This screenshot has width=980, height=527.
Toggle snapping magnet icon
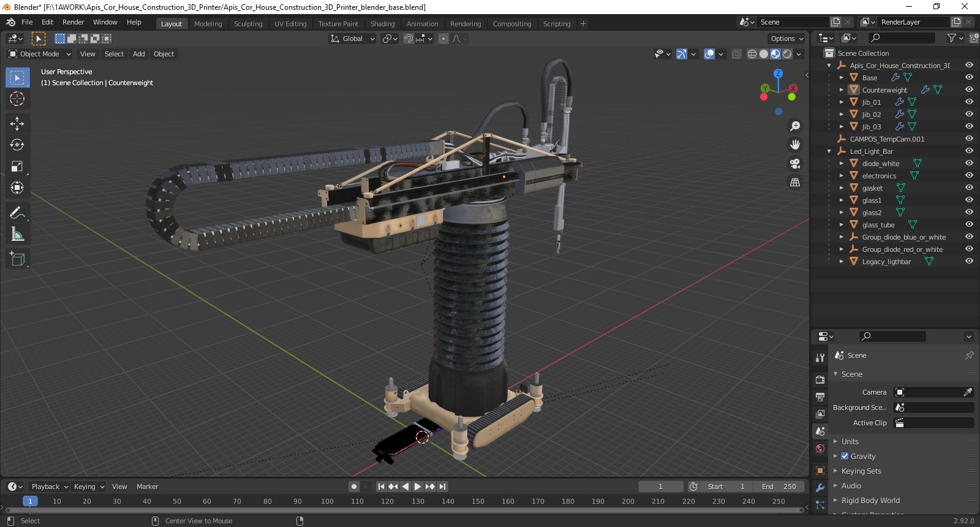pos(409,39)
